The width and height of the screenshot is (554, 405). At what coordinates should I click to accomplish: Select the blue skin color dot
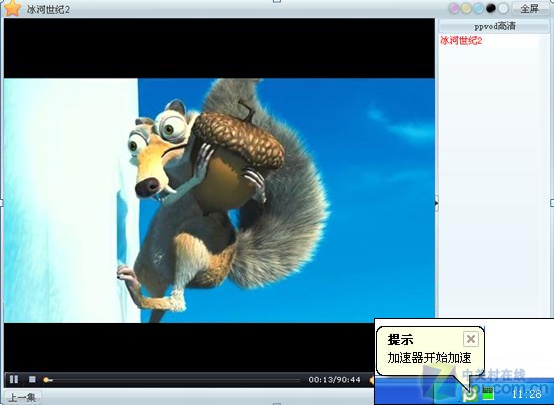pyautogui.click(x=479, y=8)
